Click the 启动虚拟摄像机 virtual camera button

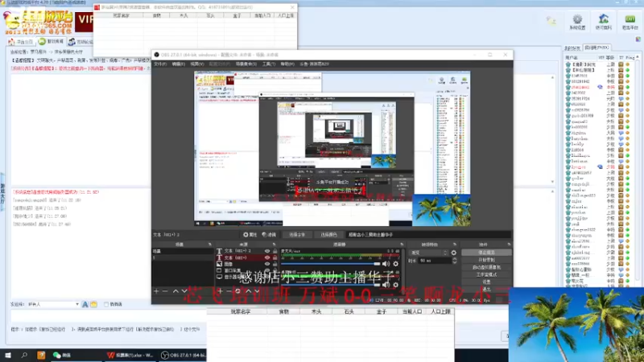[486, 267]
